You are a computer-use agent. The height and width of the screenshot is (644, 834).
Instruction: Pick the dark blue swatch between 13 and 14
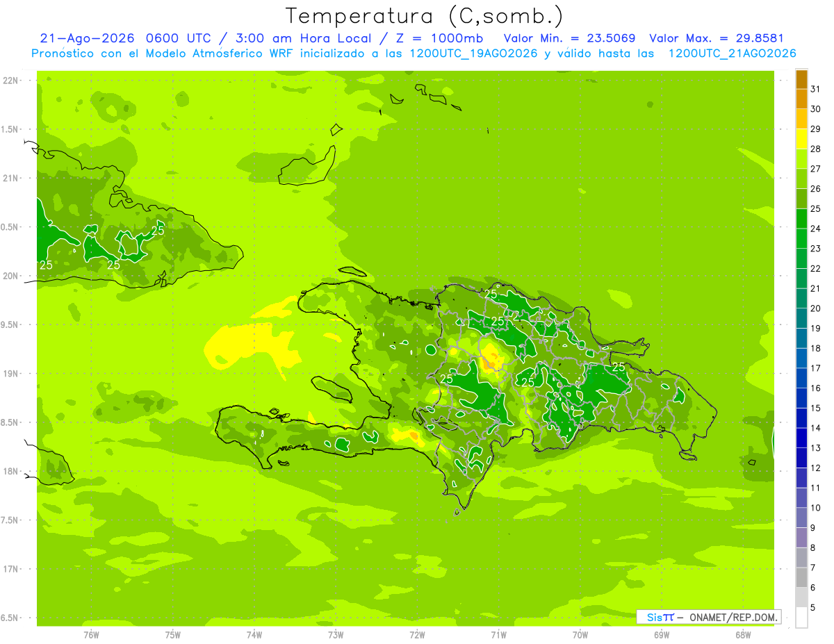[x=801, y=438]
